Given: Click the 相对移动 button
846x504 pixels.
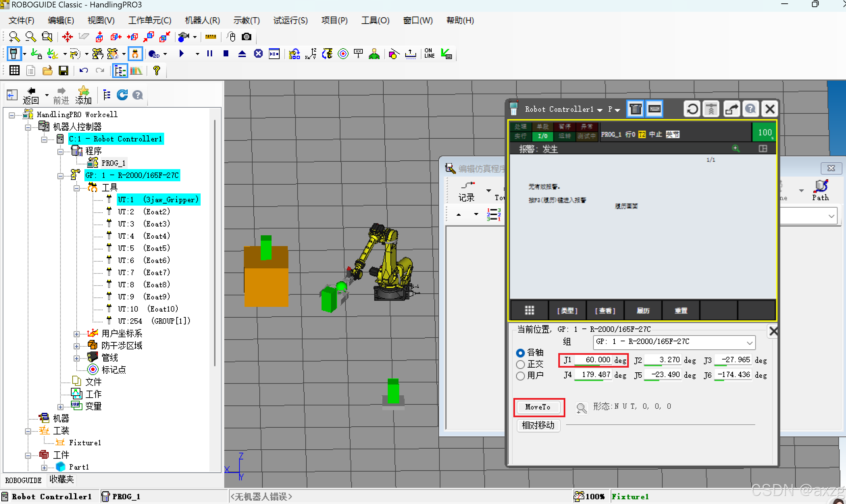Looking at the screenshot, I should (x=538, y=425).
